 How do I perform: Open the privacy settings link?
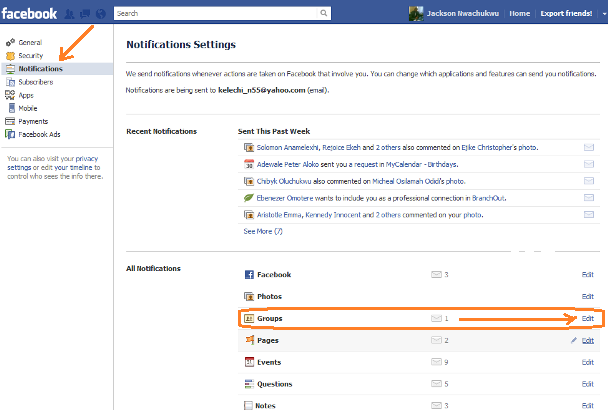52,163
